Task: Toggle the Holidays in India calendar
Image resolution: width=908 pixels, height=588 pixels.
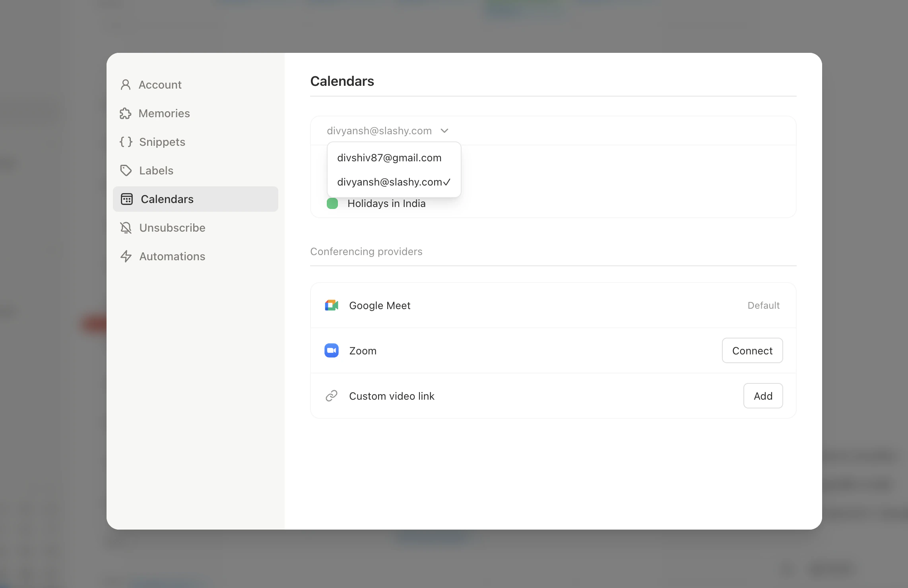Action: pos(386,203)
